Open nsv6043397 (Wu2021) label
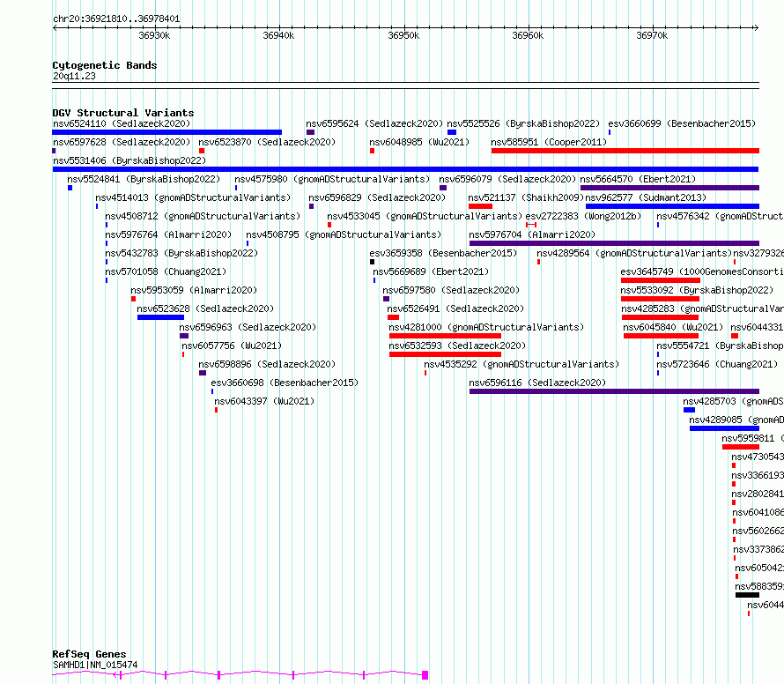This screenshot has width=784, height=684. pyautogui.click(x=264, y=401)
